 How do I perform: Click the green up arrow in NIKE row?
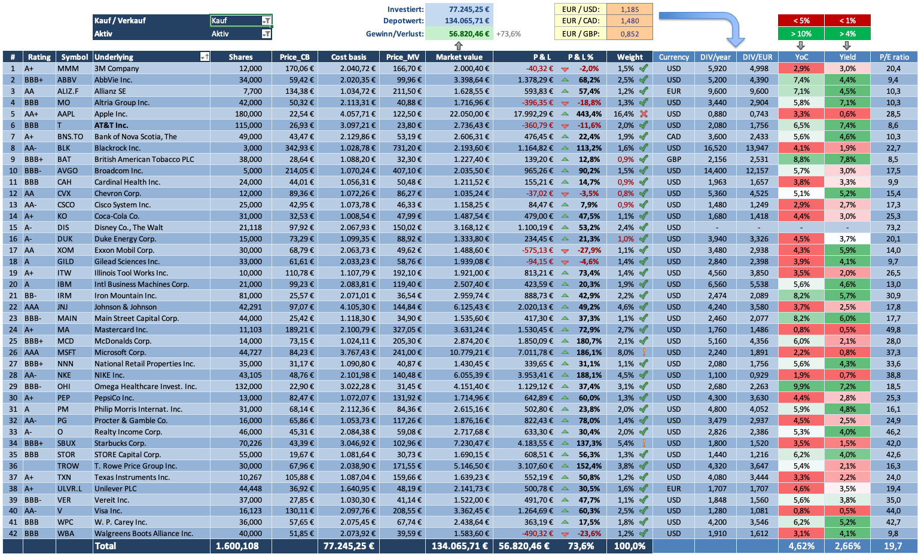point(565,375)
